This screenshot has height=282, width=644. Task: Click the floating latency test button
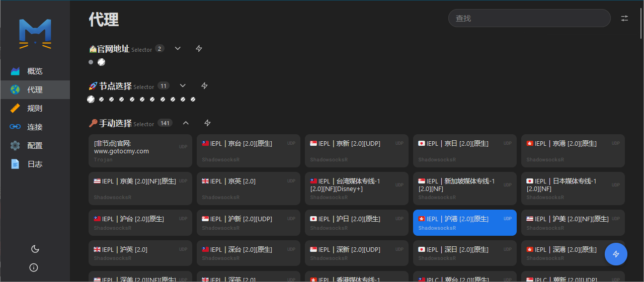click(616, 254)
